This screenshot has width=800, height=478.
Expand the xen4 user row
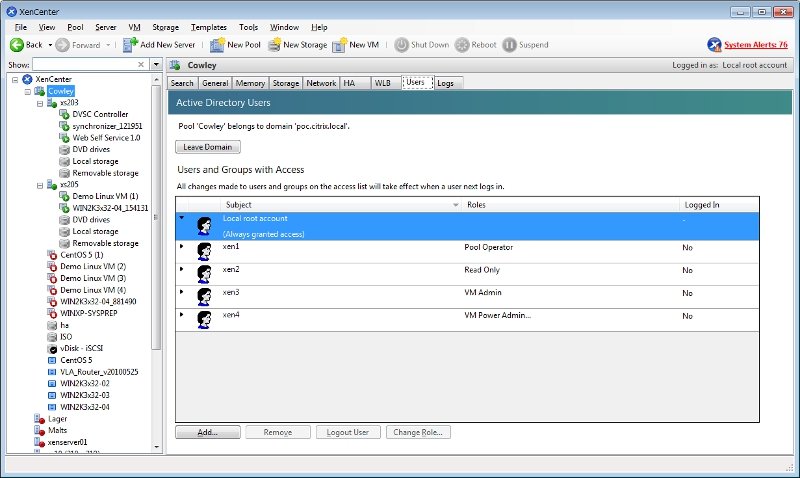point(182,314)
